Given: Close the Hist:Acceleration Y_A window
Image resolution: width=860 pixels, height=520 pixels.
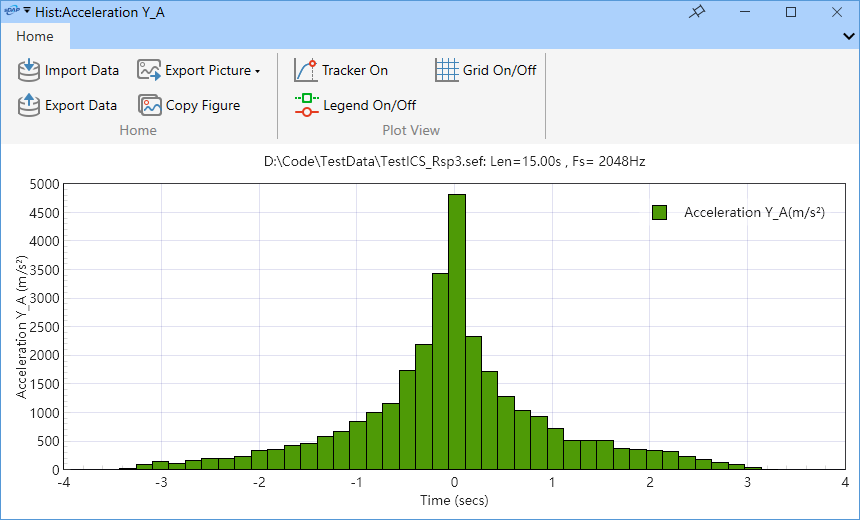Looking at the screenshot, I should coord(837,12).
